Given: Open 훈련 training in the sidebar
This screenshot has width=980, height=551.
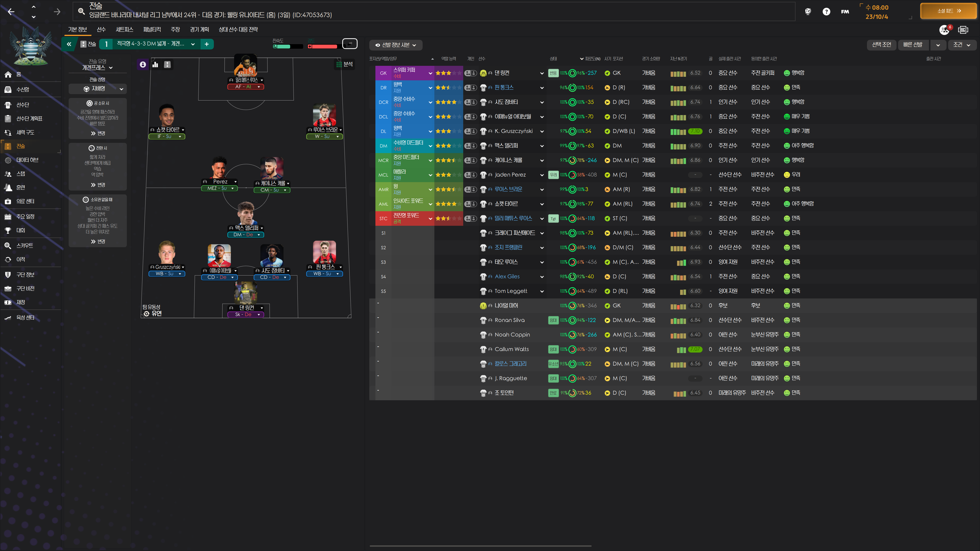Looking at the screenshot, I should tap(20, 187).
